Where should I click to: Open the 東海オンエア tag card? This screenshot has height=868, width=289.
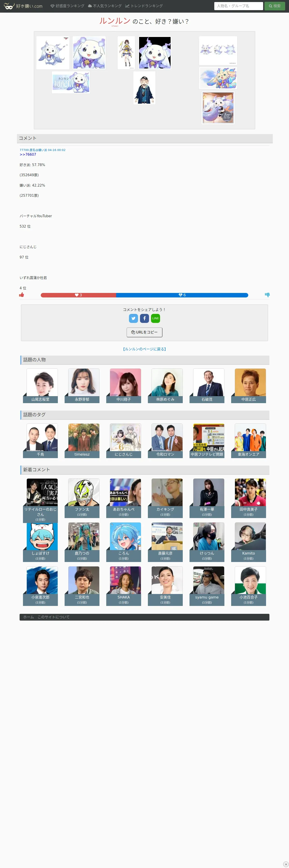(x=249, y=440)
